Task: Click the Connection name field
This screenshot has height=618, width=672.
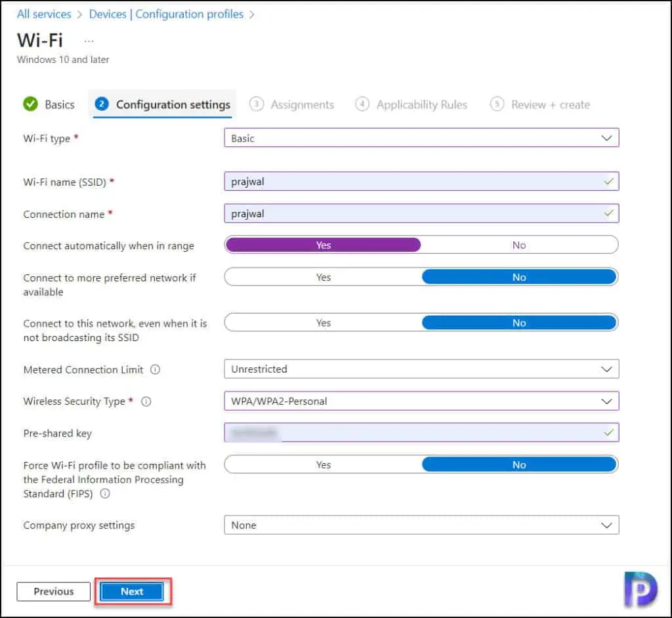Action: (421, 213)
